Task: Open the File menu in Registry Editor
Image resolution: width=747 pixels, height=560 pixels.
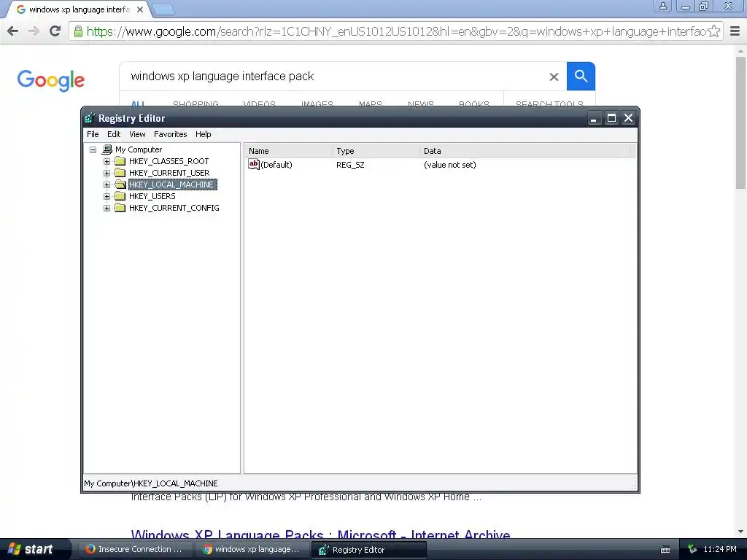Action: 93,134
